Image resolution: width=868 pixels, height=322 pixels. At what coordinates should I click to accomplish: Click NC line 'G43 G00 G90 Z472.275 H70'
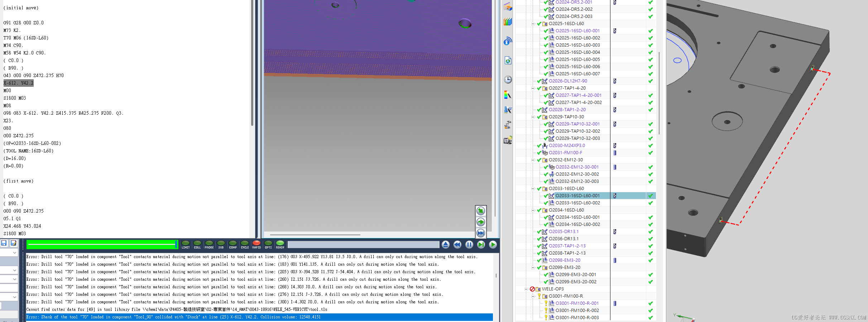(x=34, y=76)
